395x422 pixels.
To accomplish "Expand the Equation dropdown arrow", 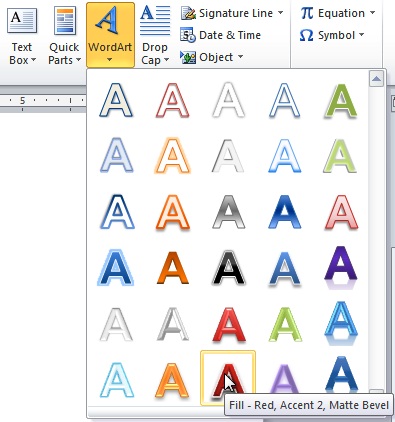I will tap(372, 13).
